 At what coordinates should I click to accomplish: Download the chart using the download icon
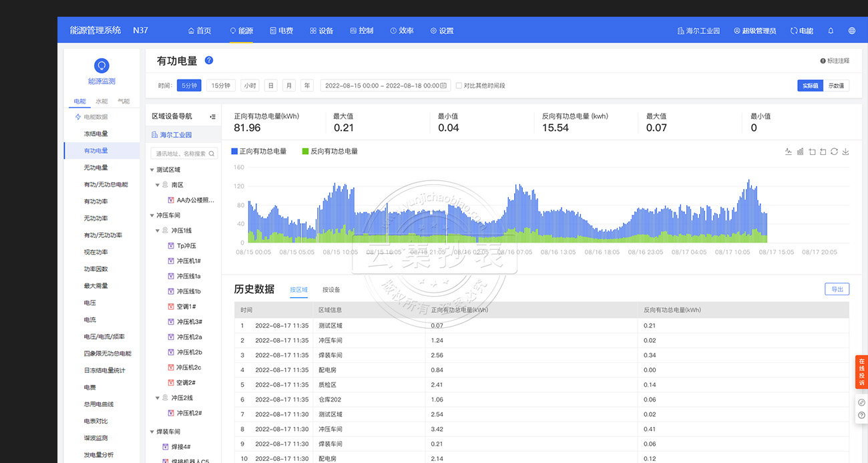point(845,152)
